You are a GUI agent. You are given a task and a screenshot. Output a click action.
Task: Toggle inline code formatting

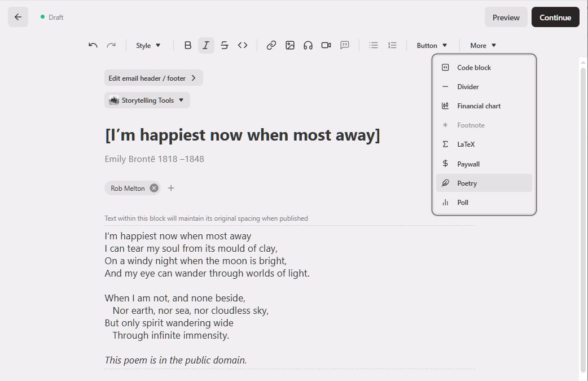click(243, 45)
